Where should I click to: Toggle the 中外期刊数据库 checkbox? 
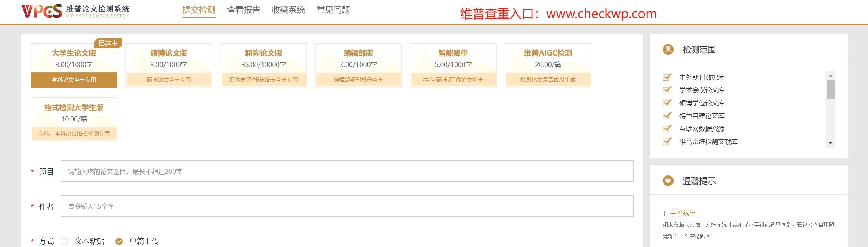tap(667, 77)
